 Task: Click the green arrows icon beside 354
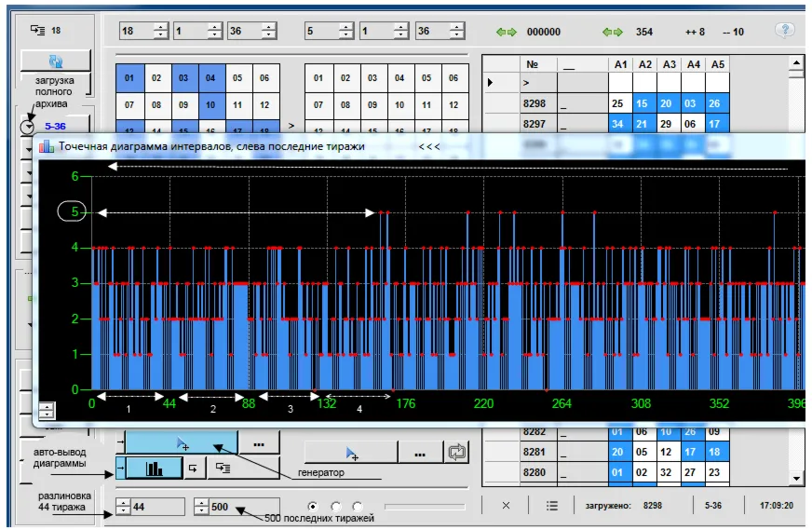(x=613, y=32)
